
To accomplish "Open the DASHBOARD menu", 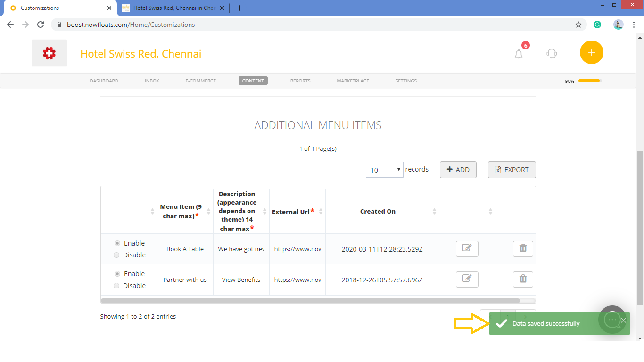I will [104, 81].
